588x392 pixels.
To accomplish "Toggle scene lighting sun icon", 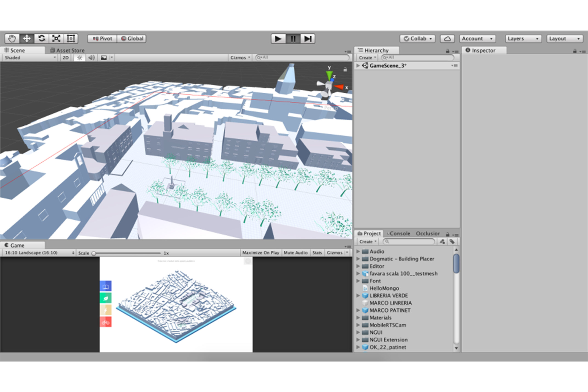I will [x=79, y=58].
